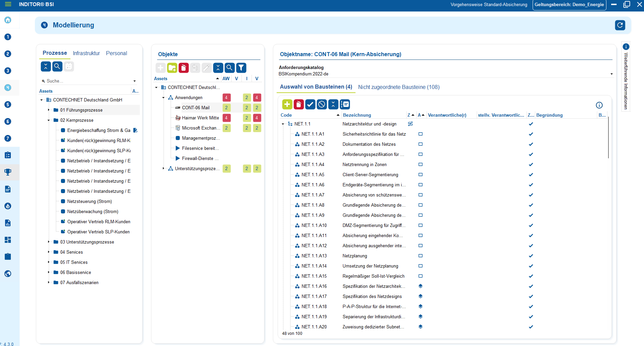Open the Anforderungskatalog dropdown
This screenshot has width=644, height=346.
[x=611, y=74]
